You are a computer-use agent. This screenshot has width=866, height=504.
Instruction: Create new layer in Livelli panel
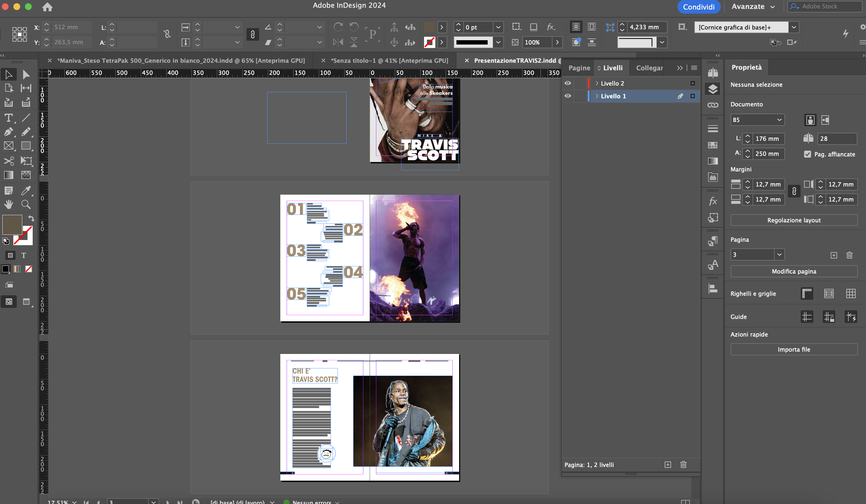point(668,464)
